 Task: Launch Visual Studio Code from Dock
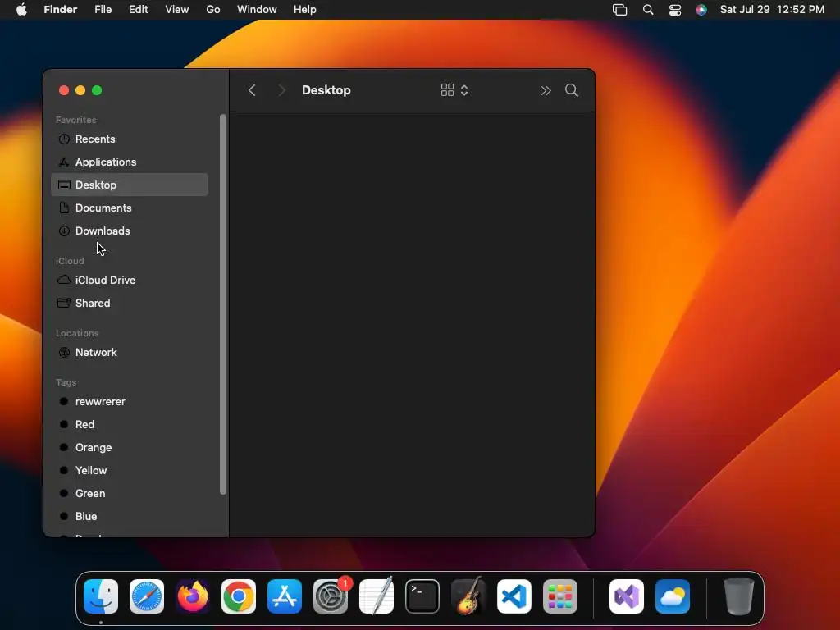click(x=514, y=596)
